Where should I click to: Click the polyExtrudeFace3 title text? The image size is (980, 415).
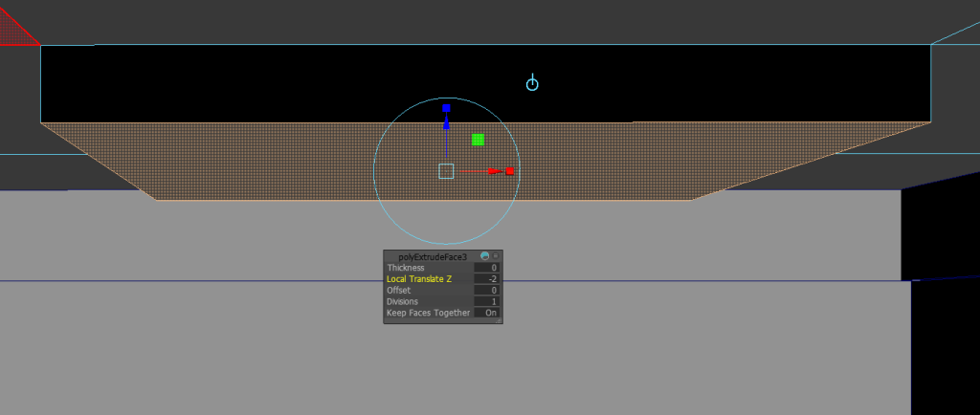(x=433, y=256)
